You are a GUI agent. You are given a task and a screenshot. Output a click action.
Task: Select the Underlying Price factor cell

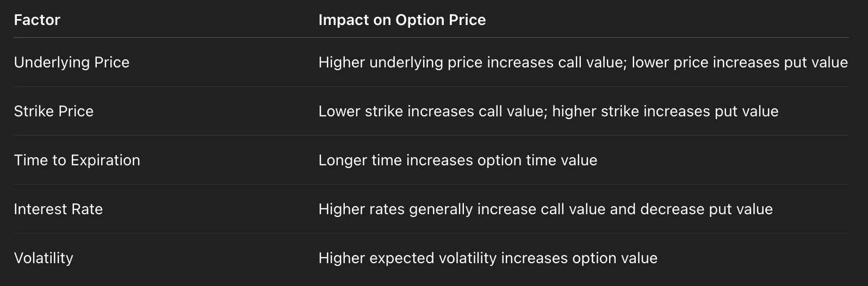[x=72, y=63]
